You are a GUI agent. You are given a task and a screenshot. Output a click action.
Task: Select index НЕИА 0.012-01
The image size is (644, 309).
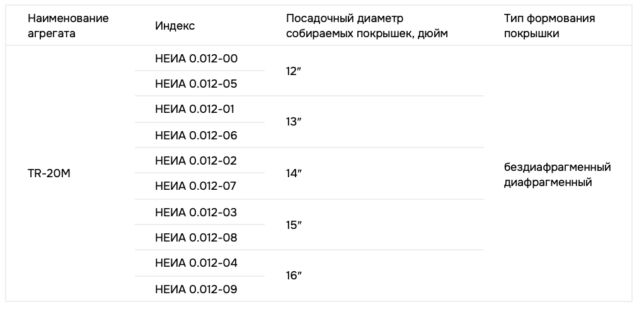click(195, 109)
